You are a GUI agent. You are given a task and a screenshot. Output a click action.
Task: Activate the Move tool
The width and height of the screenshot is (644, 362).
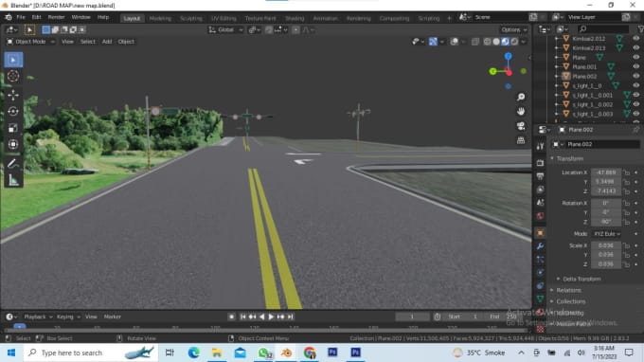pyautogui.click(x=13, y=96)
